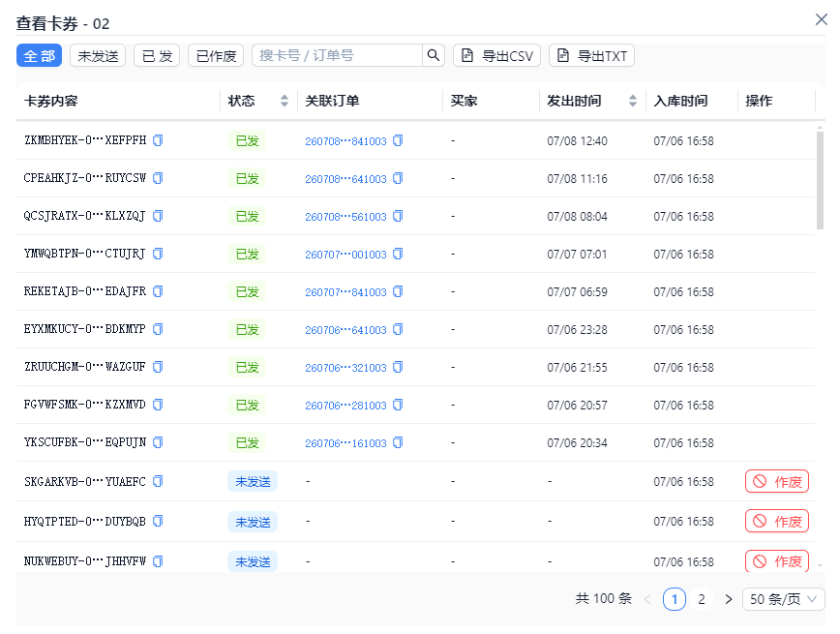Viewport: 840px width, 634px height.
Task: Click the 共 100 条 total count
Action: point(604,598)
